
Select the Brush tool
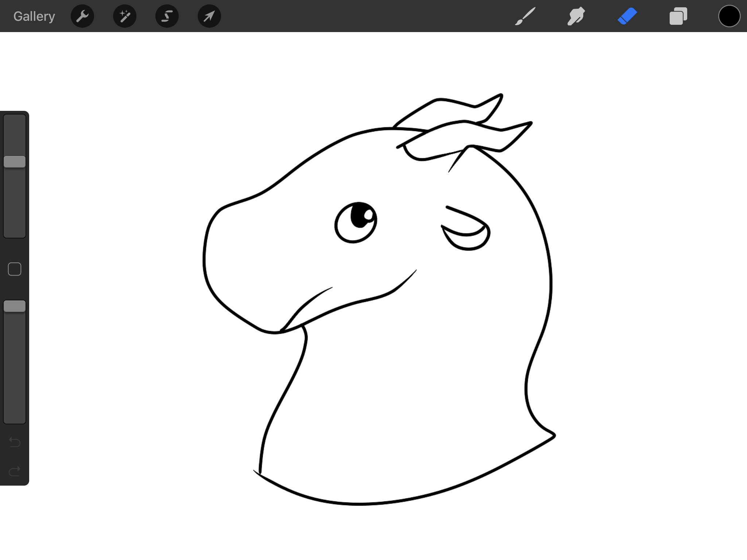(x=525, y=16)
